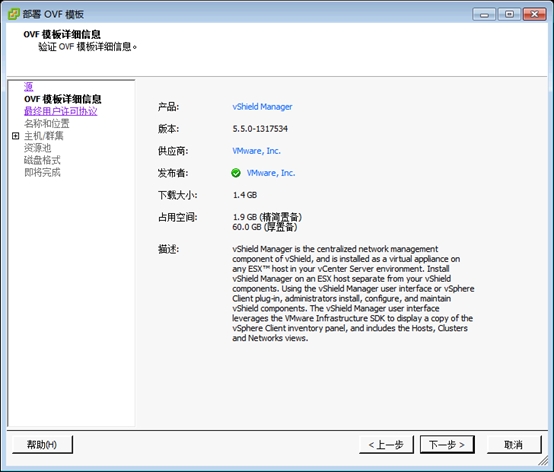554x472 pixels.
Task: Click the 占用空间 field label
Action: click(x=178, y=217)
